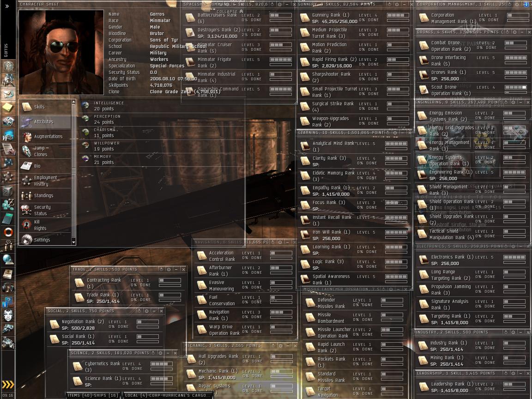Viewport: 532px width, 399px height.
Task: Click the Contracting Rank skill book icon
Action: pos(79,283)
